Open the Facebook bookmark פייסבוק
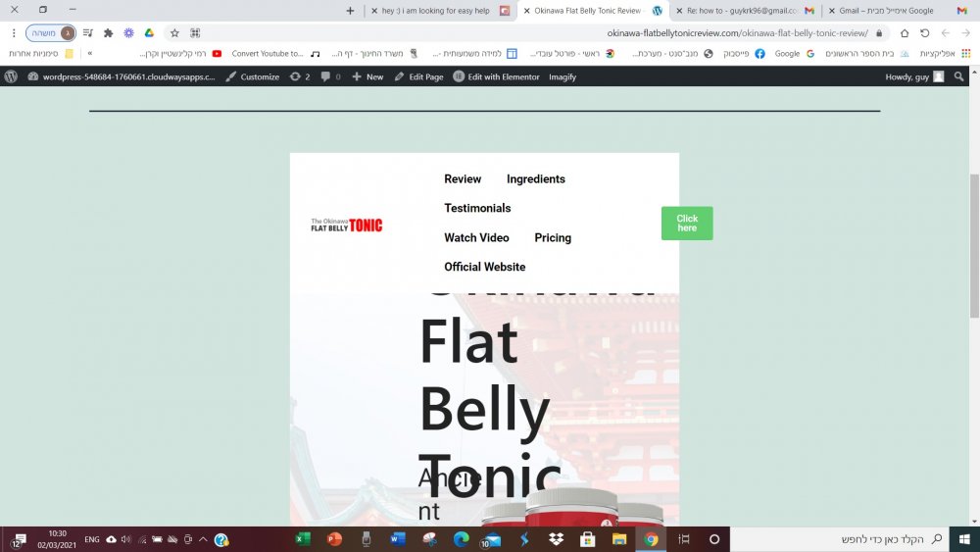Viewport: 980px width, 552px height. [744, 54]
